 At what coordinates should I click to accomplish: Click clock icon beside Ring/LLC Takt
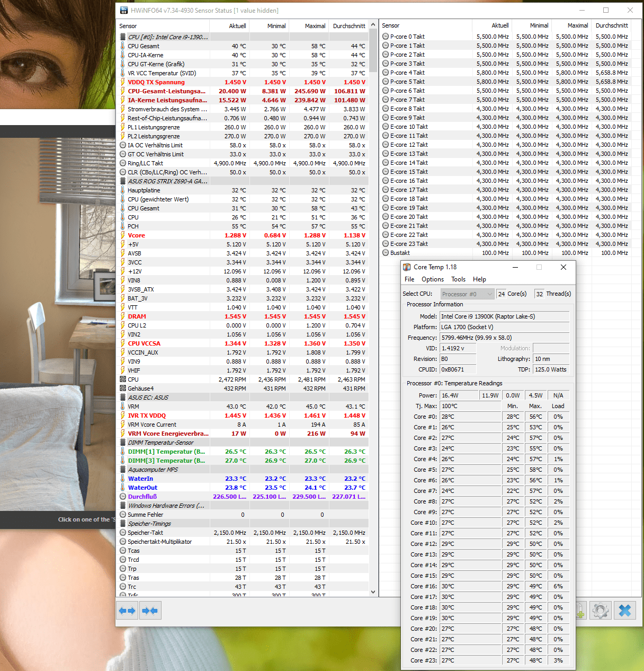coord(123,163)
